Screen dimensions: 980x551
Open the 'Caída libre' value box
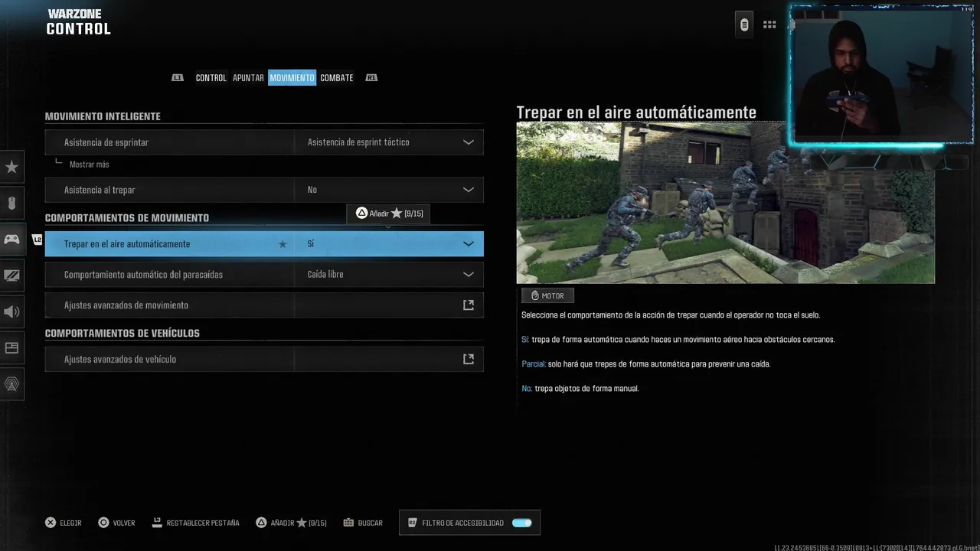[x=389, y=275]
